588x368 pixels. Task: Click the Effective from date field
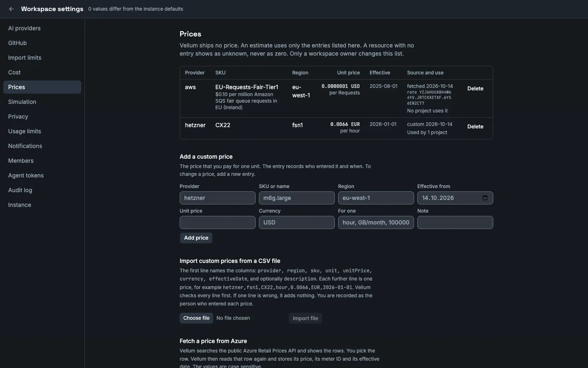click(x=455, y=198)
